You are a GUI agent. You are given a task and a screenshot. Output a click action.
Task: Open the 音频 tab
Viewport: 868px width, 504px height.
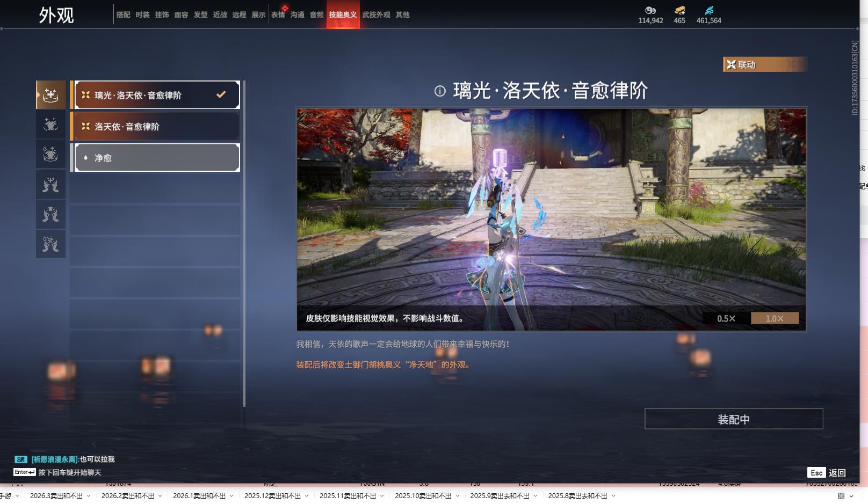click(317, 15)
